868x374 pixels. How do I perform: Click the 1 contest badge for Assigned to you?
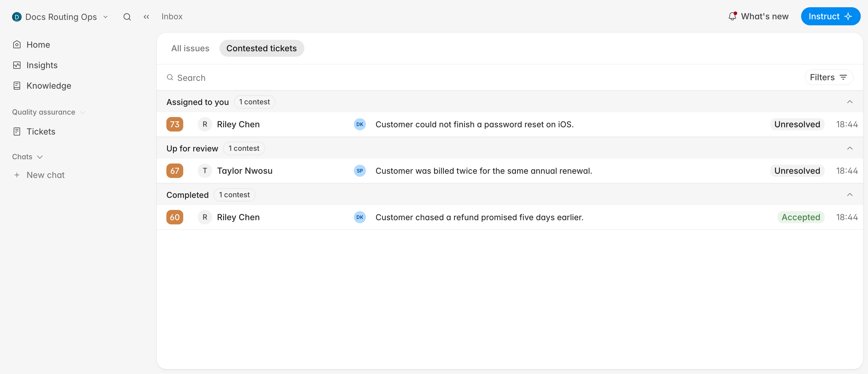(x=254, y=102)
